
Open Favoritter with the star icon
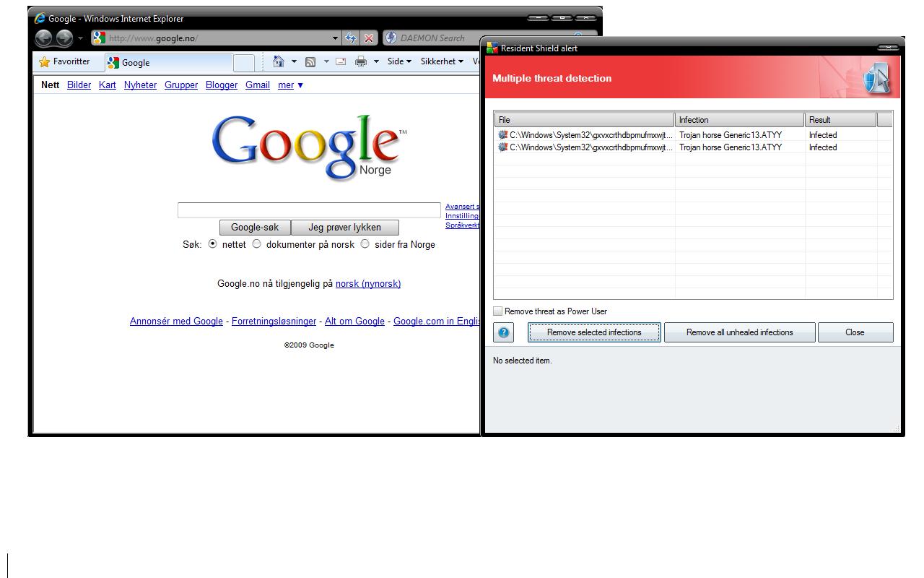click(64, 62)
